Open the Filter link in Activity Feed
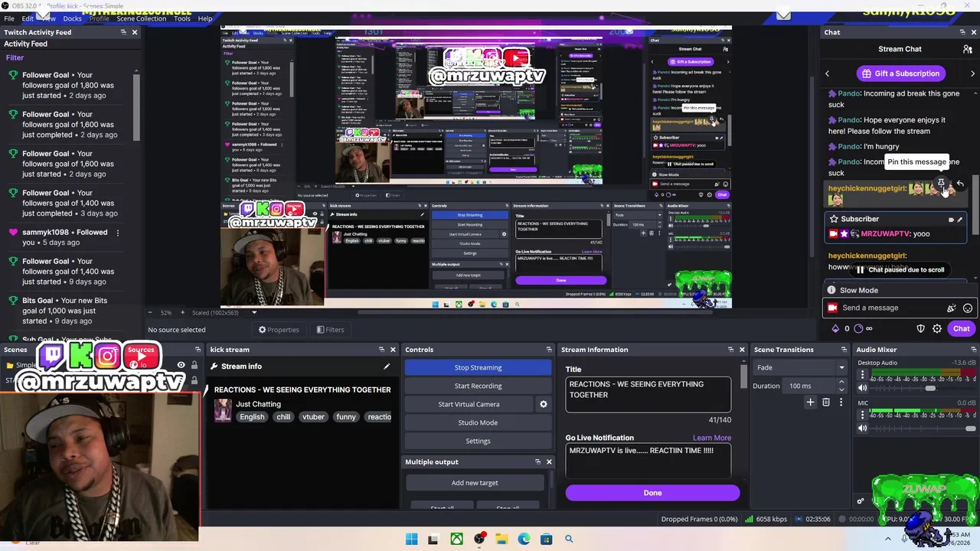The image size is (980, 551). 15,57
